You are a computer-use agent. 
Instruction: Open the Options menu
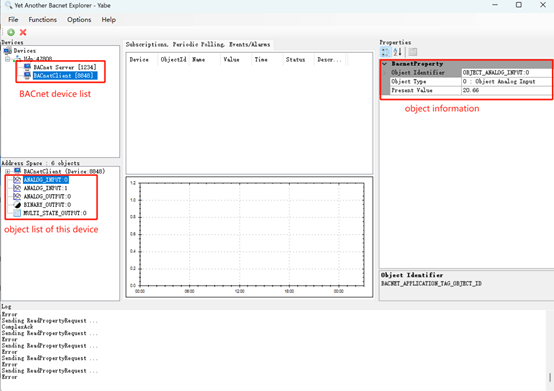coord(79,19)
